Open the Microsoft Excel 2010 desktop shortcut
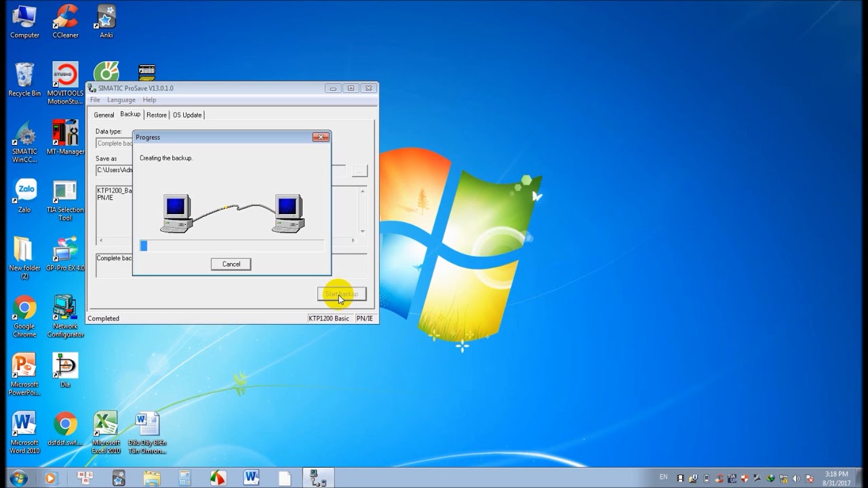 pyautogui.click(x=106, y=433)
